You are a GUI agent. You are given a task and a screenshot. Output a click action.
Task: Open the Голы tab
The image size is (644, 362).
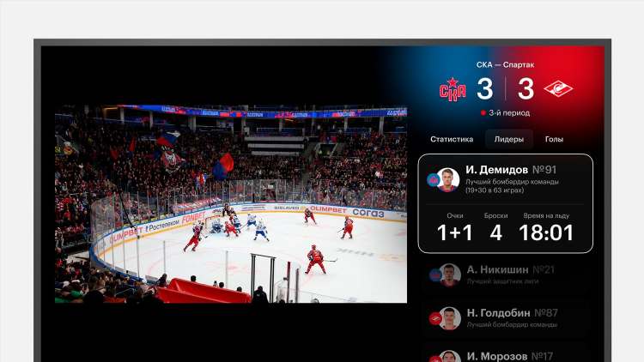[554, 139]
